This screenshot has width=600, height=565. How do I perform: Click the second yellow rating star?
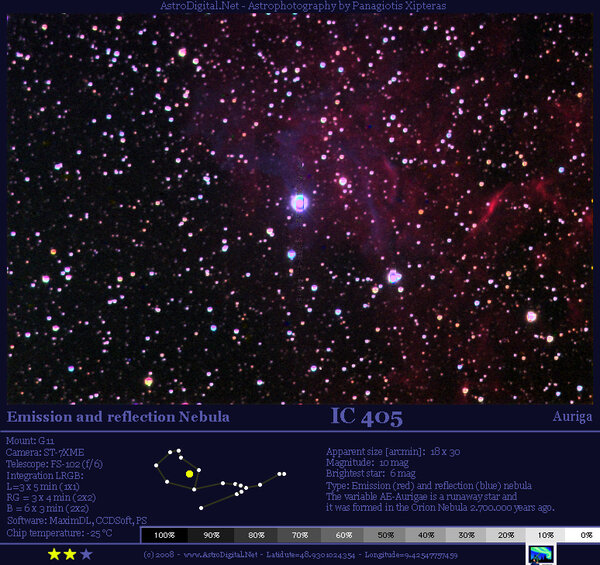[69, 553]
